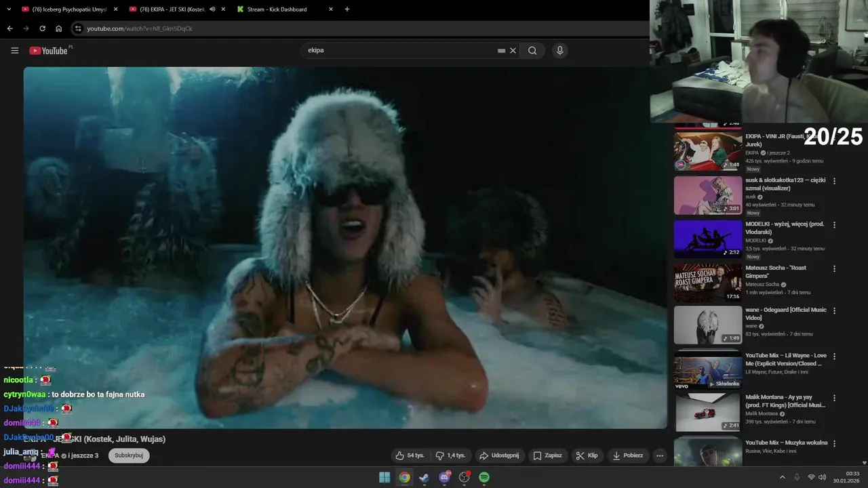
Task: Open Windows Start menu
Action: click(384, 477)
